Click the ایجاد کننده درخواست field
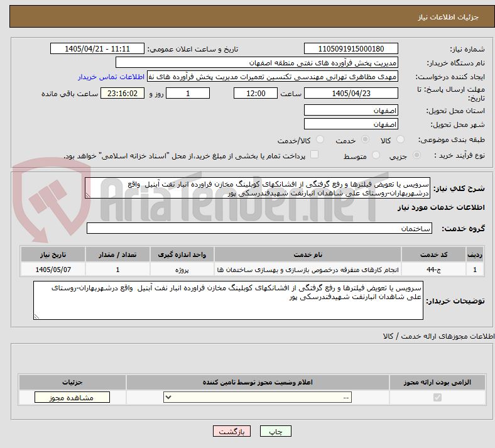Screen dimensions: 495x448 tap(273, 77)
